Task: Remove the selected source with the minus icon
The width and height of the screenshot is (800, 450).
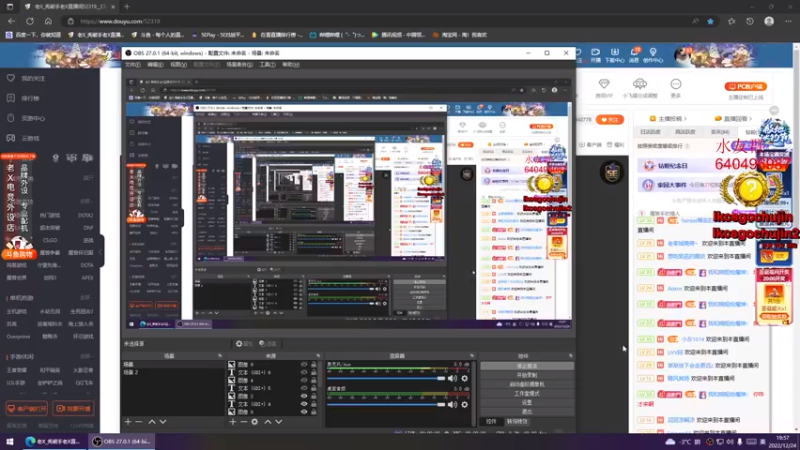Action: click(243, 422)
